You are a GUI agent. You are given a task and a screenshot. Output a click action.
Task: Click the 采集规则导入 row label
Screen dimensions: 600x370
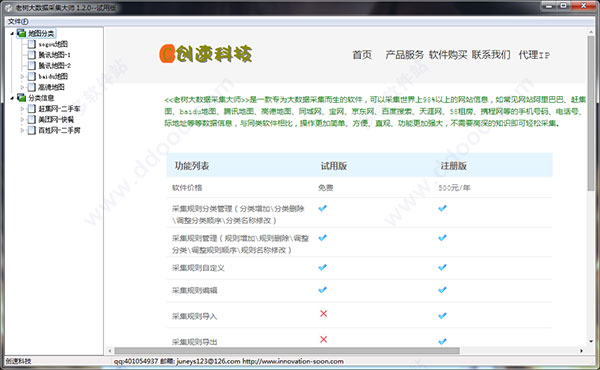click(x=194, y=316)
